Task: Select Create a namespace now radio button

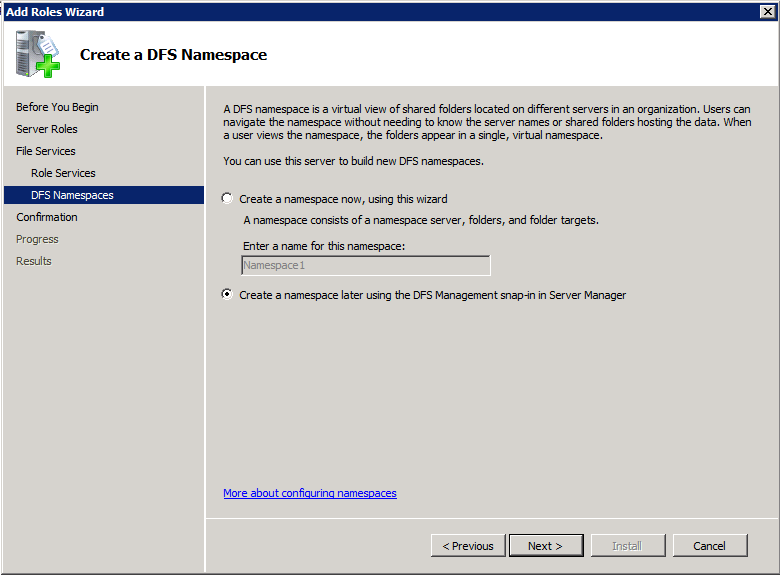Action: coord(227,198)
